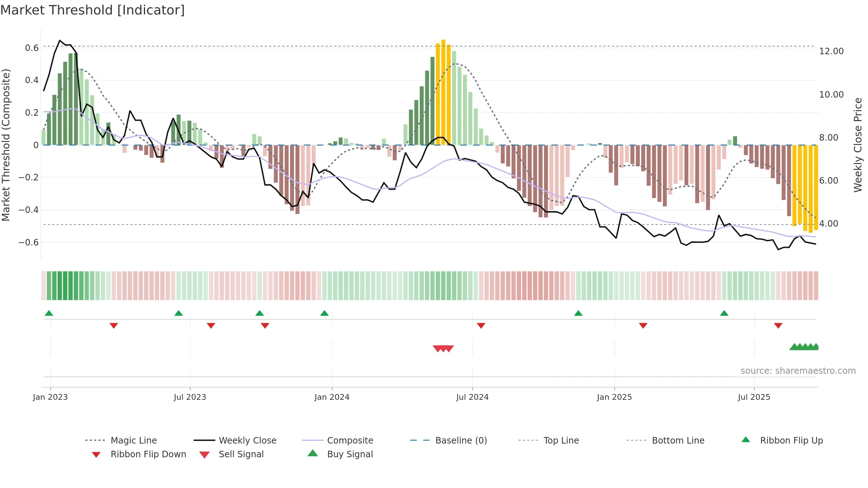Click the Weekly Close Price axis title
This screenshot has width=868, height=488.
(x=858, y=145)
